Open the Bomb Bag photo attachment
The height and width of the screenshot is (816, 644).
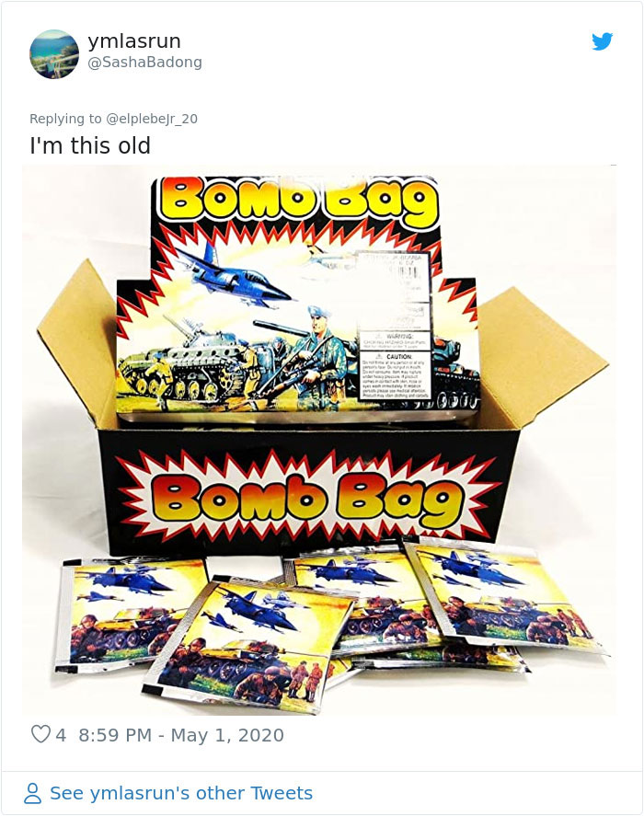[318, 440]
